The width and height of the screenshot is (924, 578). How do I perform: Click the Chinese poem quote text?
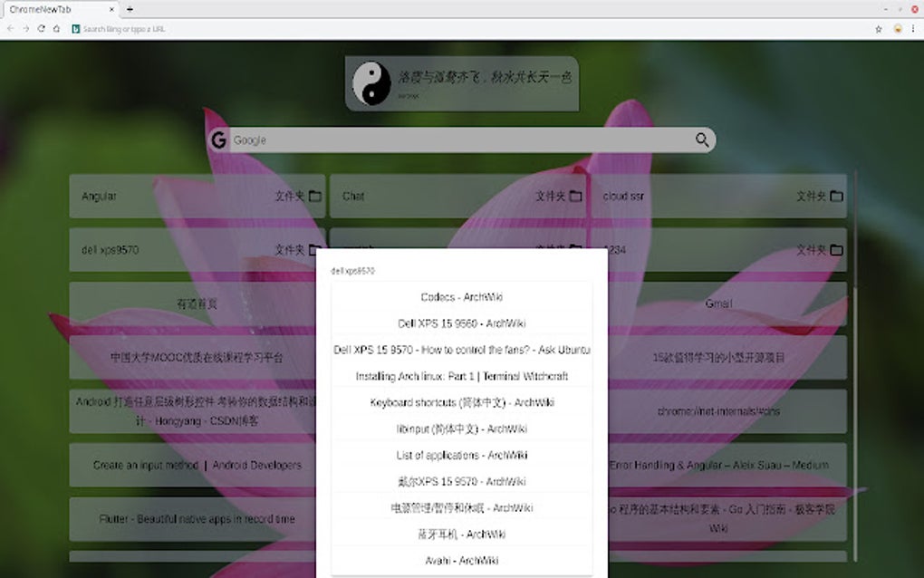click(x=485, y=77)
